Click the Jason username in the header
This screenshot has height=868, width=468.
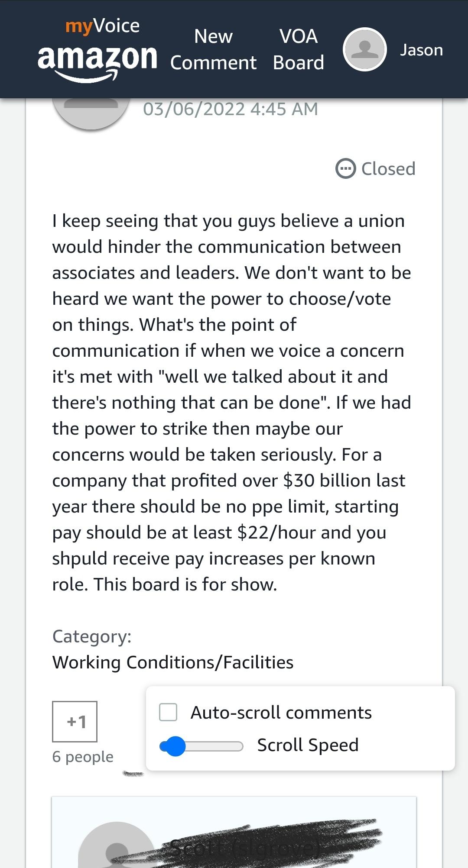[x=421, y=50]
